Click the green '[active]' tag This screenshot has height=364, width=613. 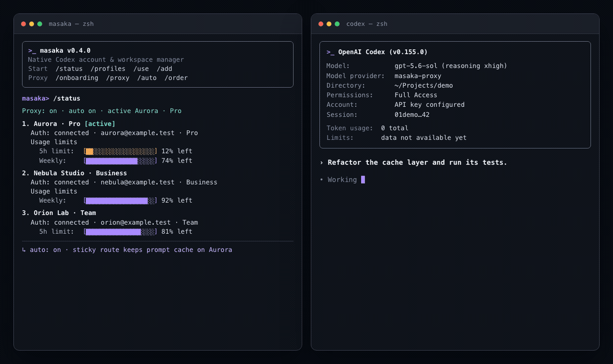coord(100,124)
